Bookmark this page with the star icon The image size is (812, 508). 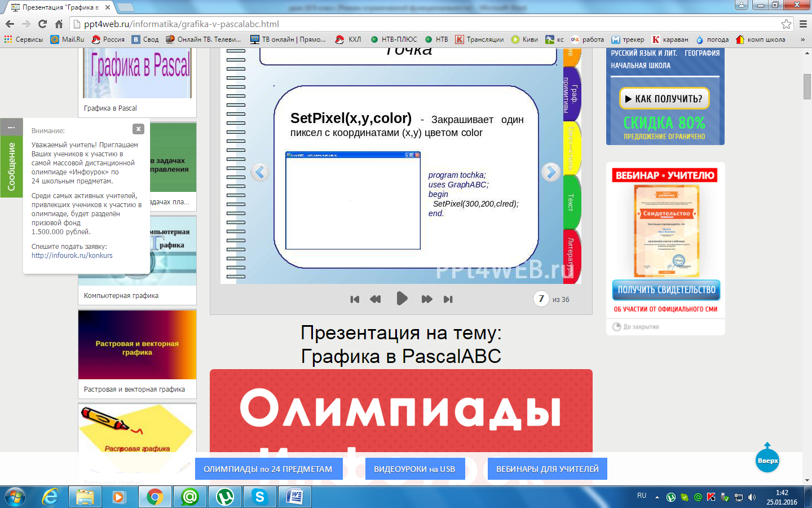click(x=786, y=24)
